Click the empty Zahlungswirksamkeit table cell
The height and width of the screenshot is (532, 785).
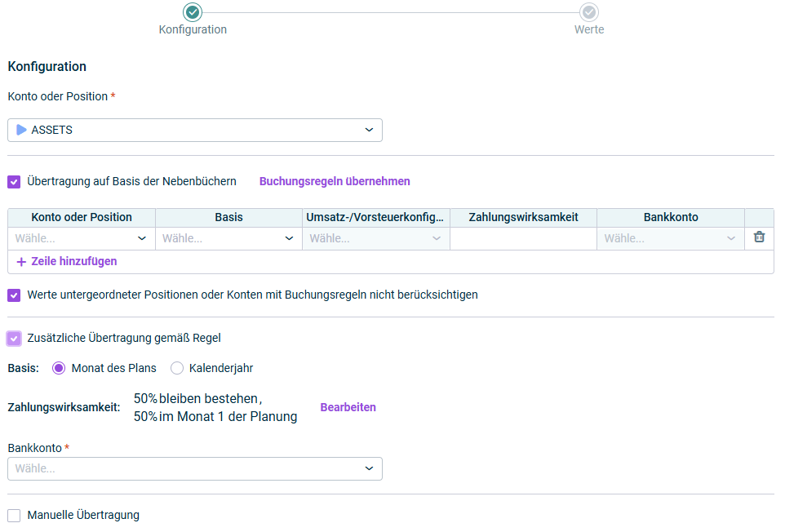click(523, 238)
